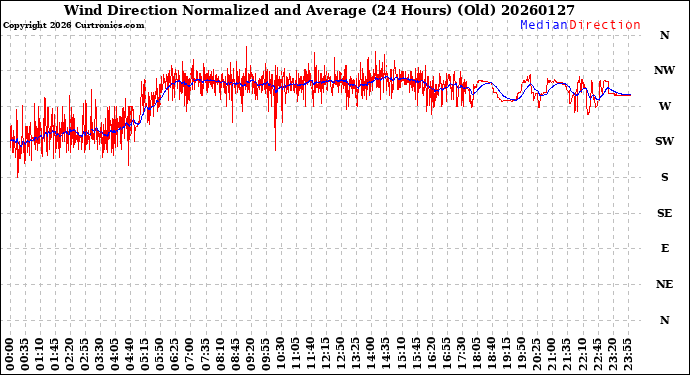
Task: Select the E label on the direction axis
Action: click(665, 249)
